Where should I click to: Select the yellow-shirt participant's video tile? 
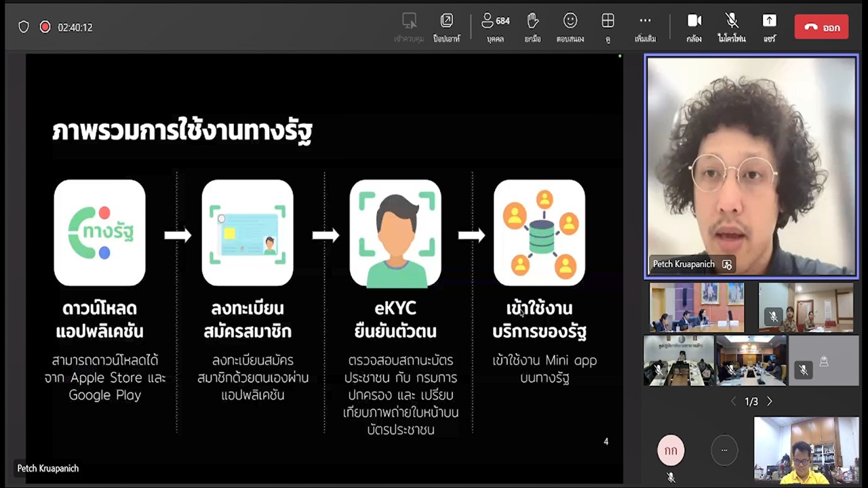[x=806, y=450]
